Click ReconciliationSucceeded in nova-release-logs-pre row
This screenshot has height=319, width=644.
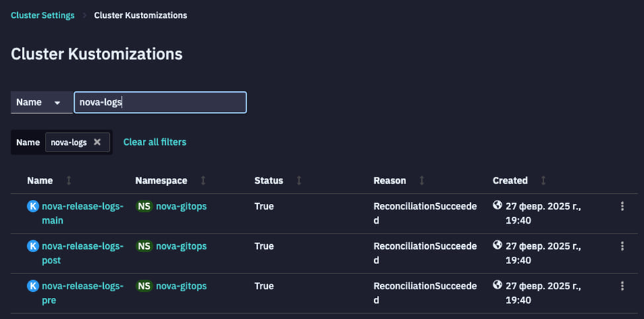point(425,293)
